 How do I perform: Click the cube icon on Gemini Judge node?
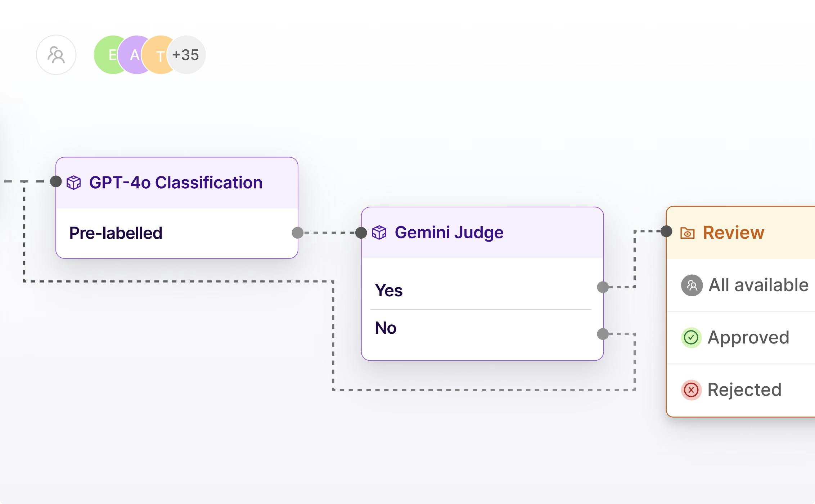[x=380, y=233]
